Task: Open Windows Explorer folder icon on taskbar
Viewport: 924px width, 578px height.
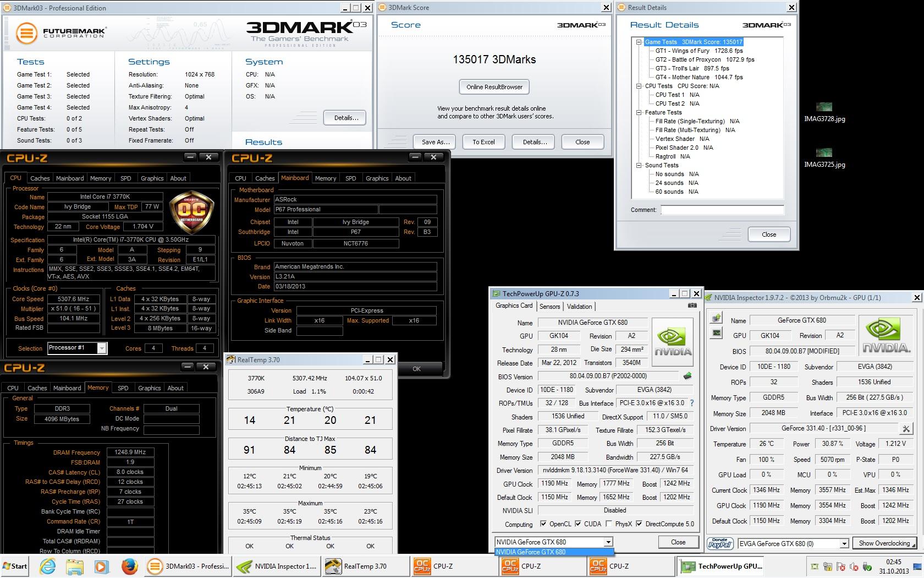Action: coord(75,566)
